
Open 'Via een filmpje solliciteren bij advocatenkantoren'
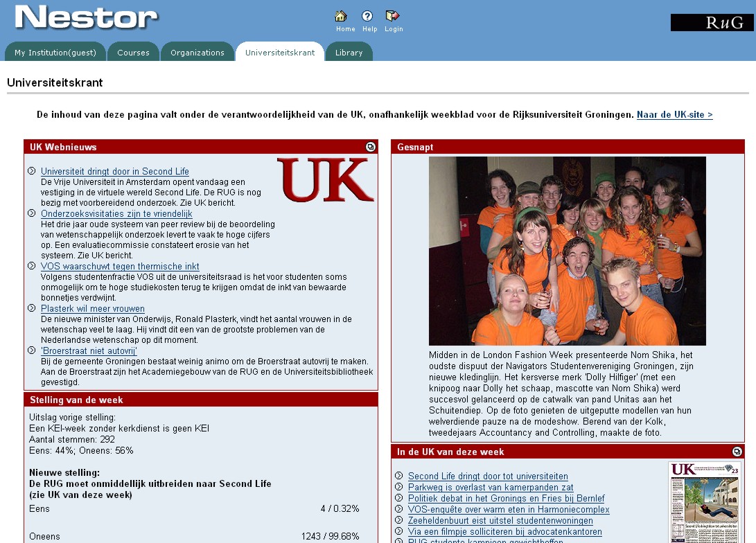point(504,531)
